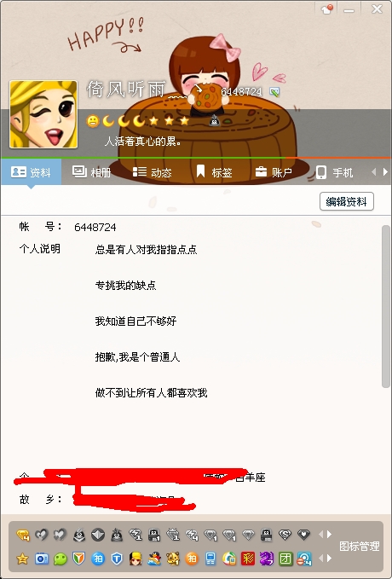Viewport: 392px width, 579px height.
Task: Click the red 彩 lottery icon
Action: point(248,559)
